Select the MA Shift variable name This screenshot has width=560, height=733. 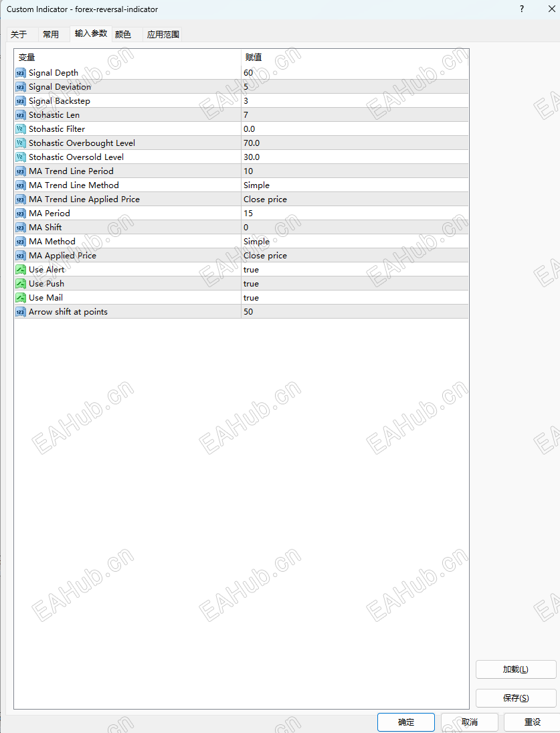[x=45, y=227]
